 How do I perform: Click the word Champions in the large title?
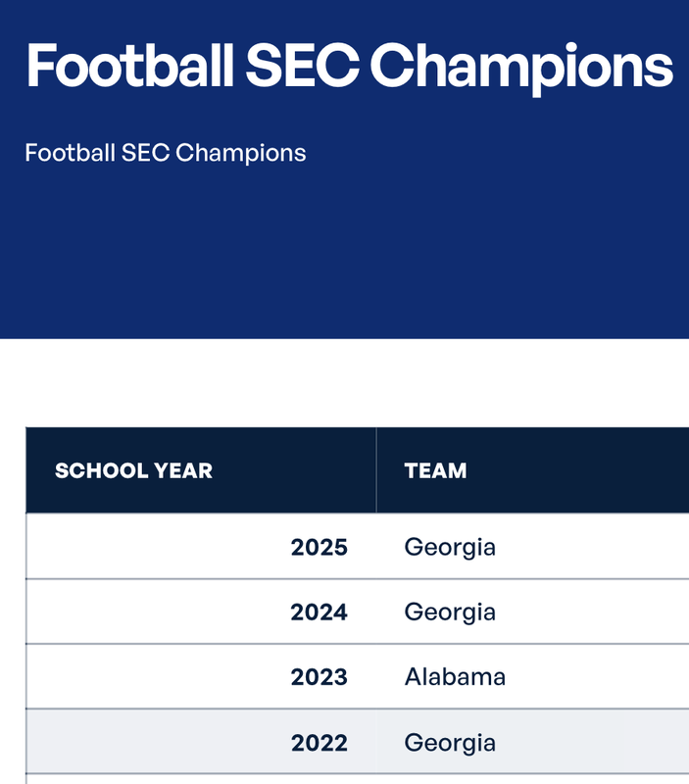pos(521,69)
